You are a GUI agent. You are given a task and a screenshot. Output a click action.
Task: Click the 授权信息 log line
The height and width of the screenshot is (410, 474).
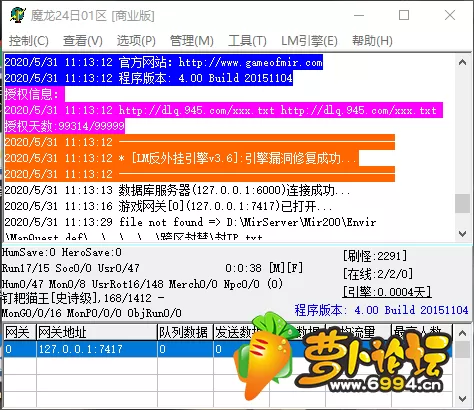35,94
